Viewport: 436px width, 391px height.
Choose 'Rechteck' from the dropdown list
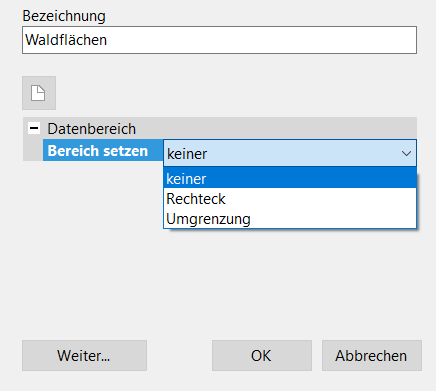tap(290, 199)
